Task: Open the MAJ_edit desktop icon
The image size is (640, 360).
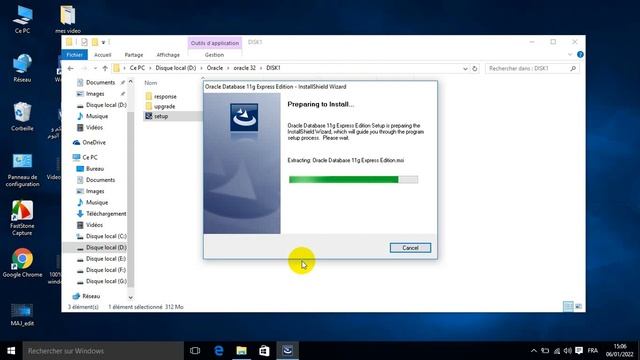Action: [x=22, y=315]
